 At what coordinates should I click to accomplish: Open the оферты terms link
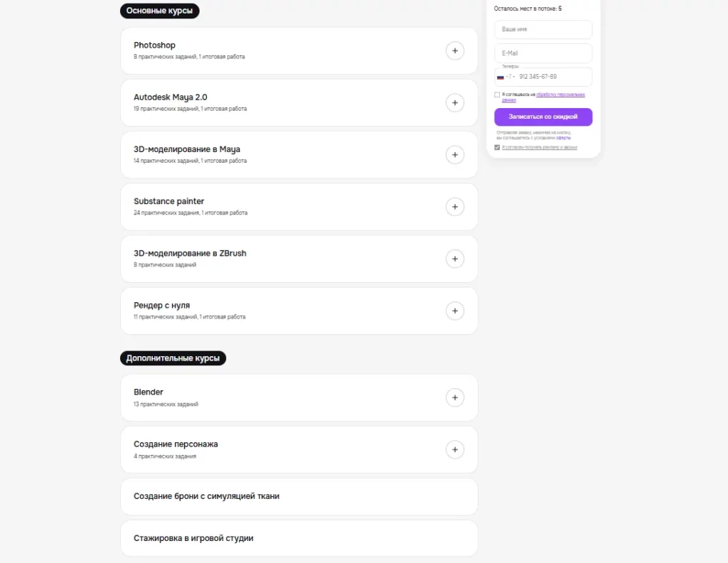[x=564, y=137]
